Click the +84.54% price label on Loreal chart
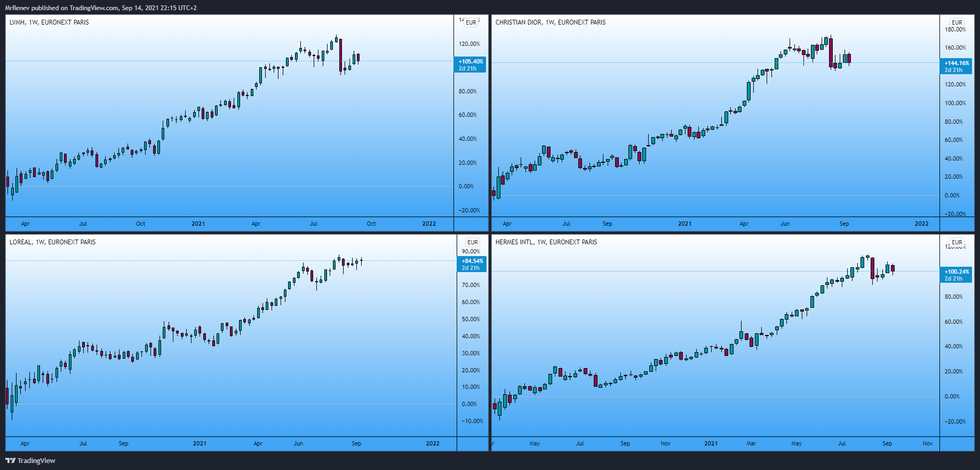This screenshot has height=470, width=980. click(x=472, y=264)
